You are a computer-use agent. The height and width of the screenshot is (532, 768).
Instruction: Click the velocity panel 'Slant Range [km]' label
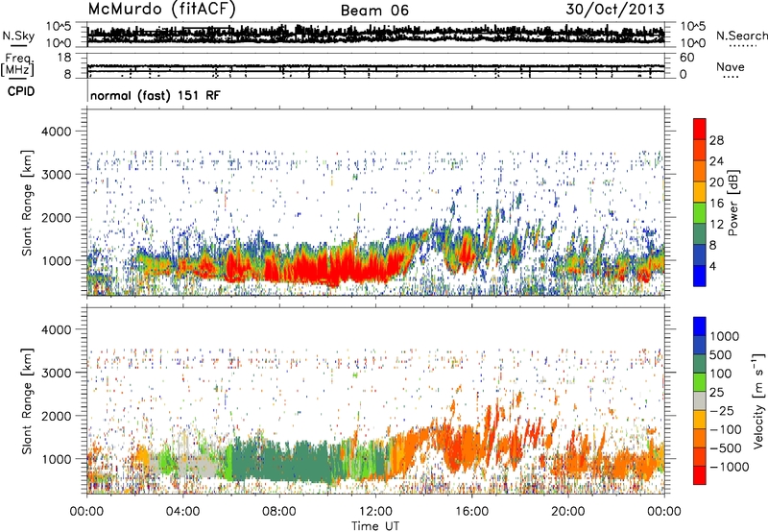pyautogui.click(x=28, y=401)
